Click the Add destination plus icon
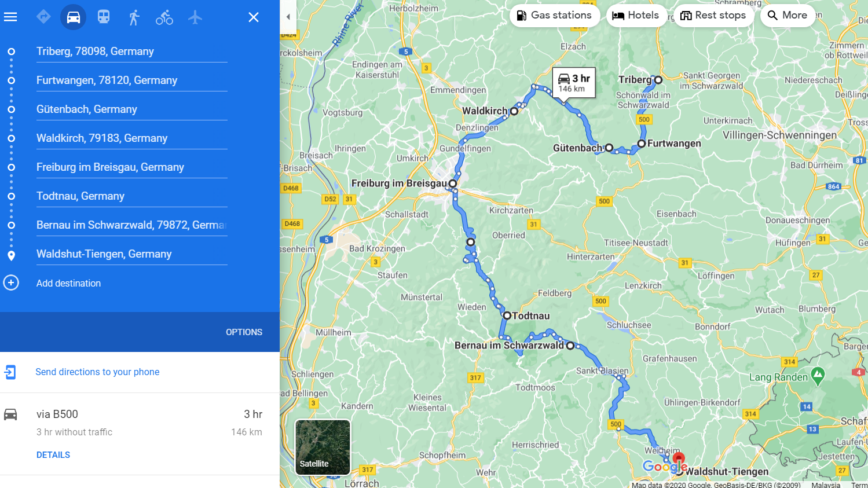Screen dimensions: 868x488 pyautogui.click(x=11, y=282)
